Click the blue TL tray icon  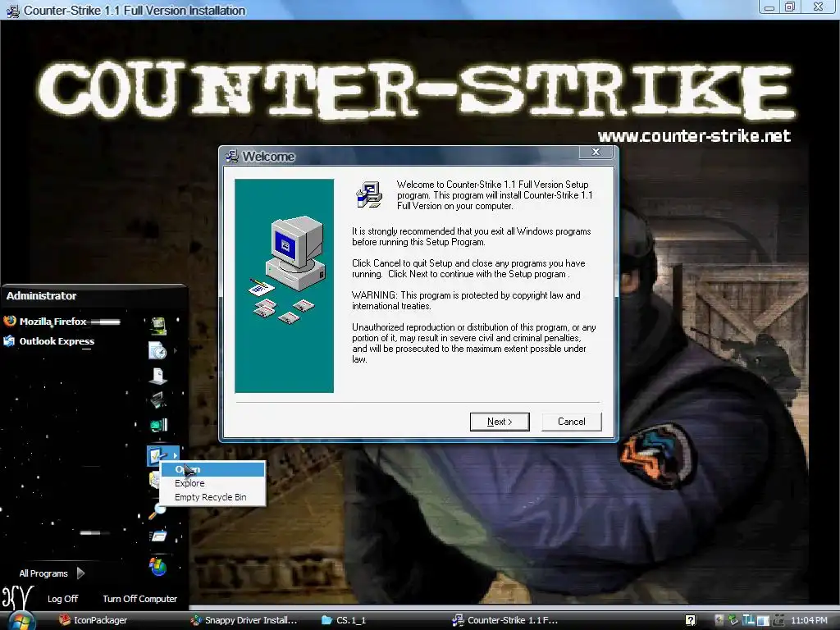coord(748,620)
